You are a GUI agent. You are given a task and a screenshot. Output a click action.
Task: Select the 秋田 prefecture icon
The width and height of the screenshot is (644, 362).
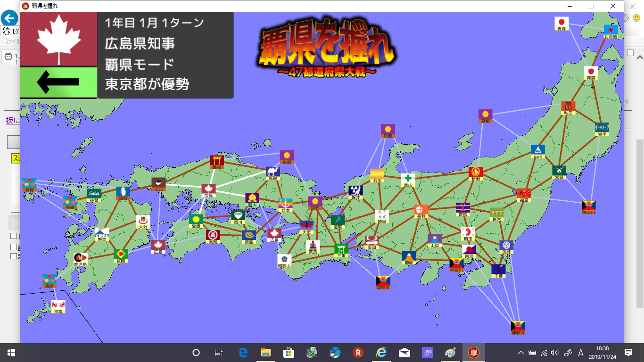point(568,108)
